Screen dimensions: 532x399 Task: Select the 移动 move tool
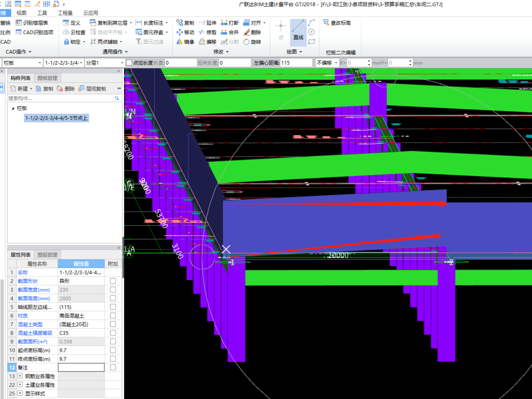click(185, 32)
